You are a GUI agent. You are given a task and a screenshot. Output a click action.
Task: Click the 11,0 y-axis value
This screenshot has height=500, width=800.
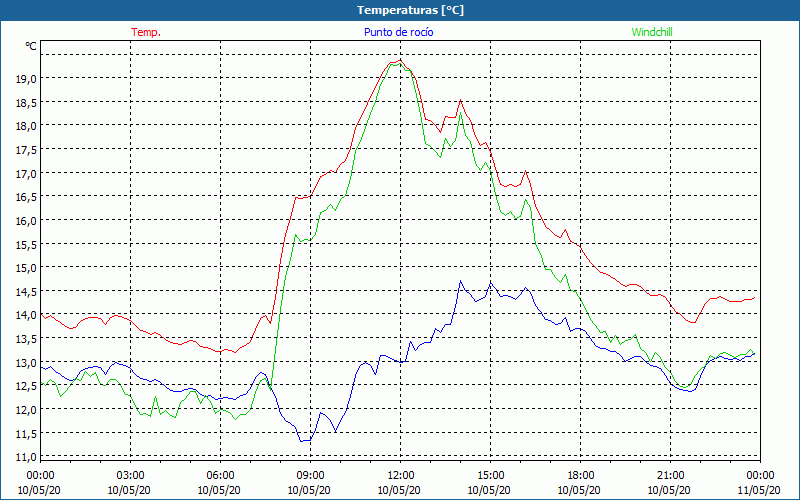[27, 457]
